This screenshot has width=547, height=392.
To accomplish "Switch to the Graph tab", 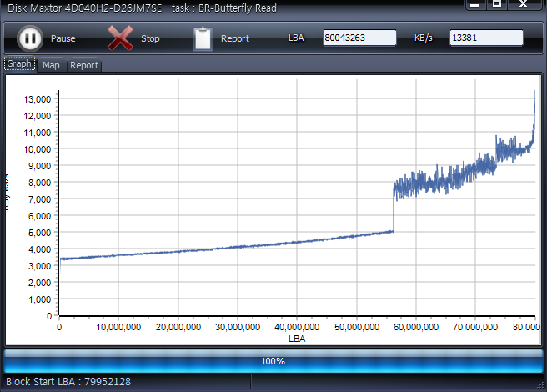I will [x=19, y=64].
